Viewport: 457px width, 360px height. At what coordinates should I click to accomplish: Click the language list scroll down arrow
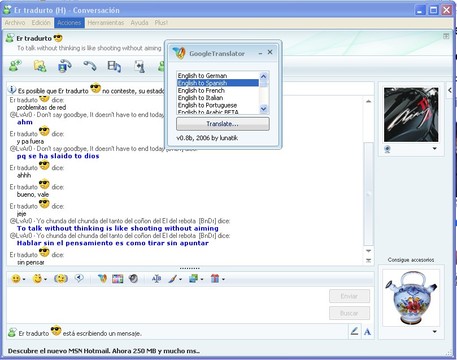click(x=263, y=109)
